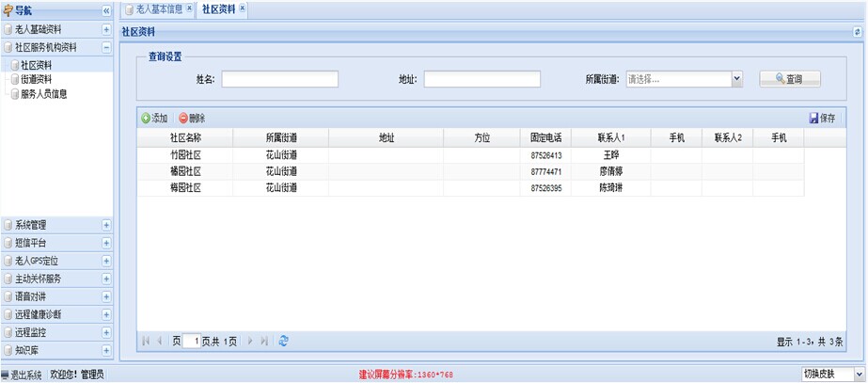Open the 所属街道 dropdown
This screenshot has width=868, height=383.
pos(736,79)
